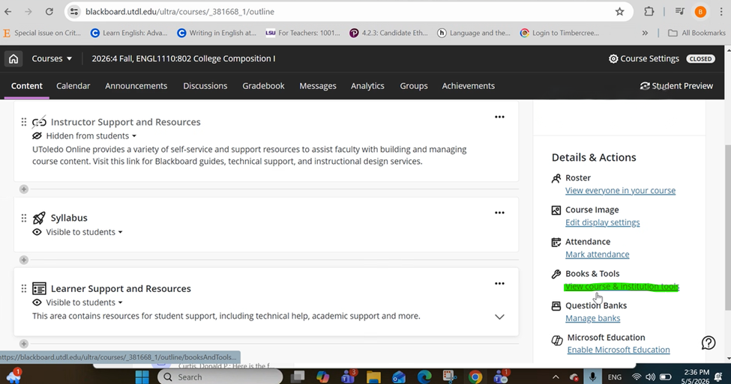Click Enable Microsoft Education link
Image resolution: width=731 pixels, height=384 pixels.
click(619, 350)
